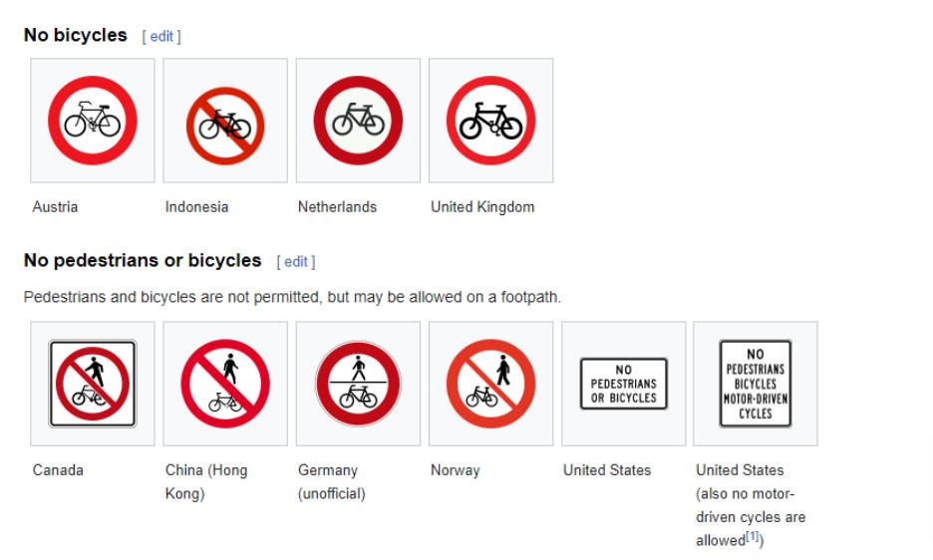Open United Kingdom no bicycles sign
The height and width of the screenshot is (560, 933).
(x=490, y=121)
